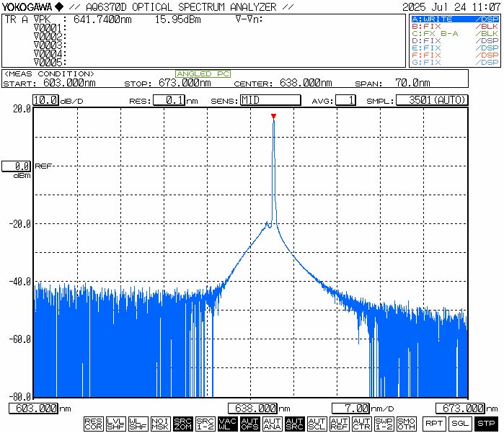The image size is (504, 433).
Task: Click the 638.000 nm center wavelength field
Action: coord(252,409)
